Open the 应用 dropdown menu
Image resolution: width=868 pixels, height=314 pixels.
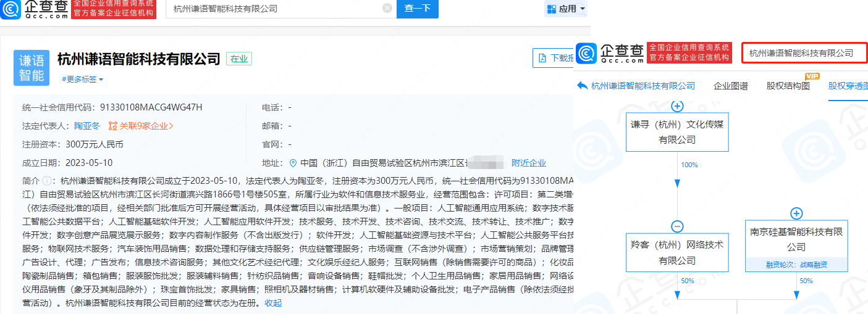pyautogui.click(x=567, y=9)
